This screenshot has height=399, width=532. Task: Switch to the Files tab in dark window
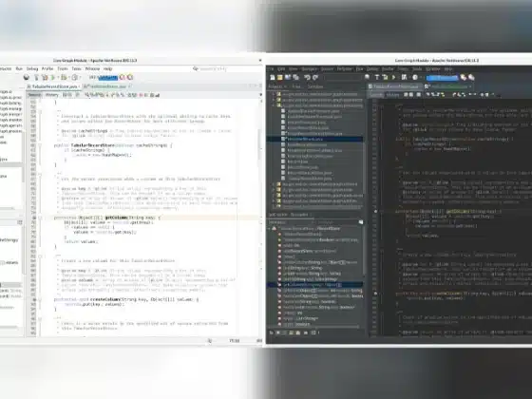click(296, 86)
